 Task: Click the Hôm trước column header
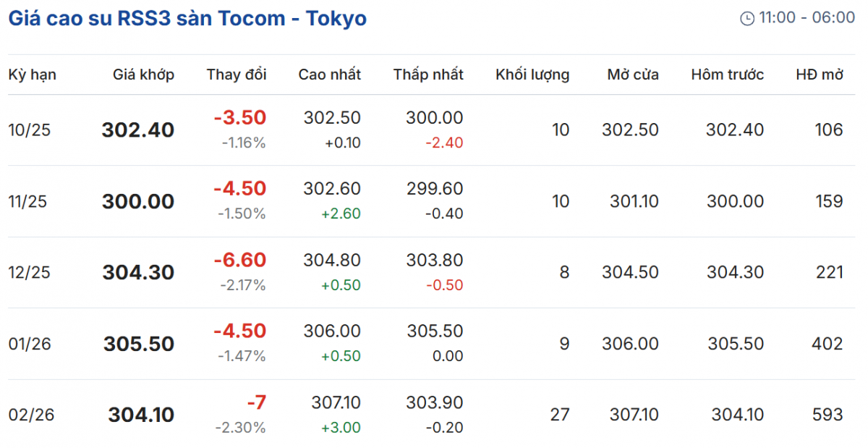pyautogui.click(x=727, y=75)
